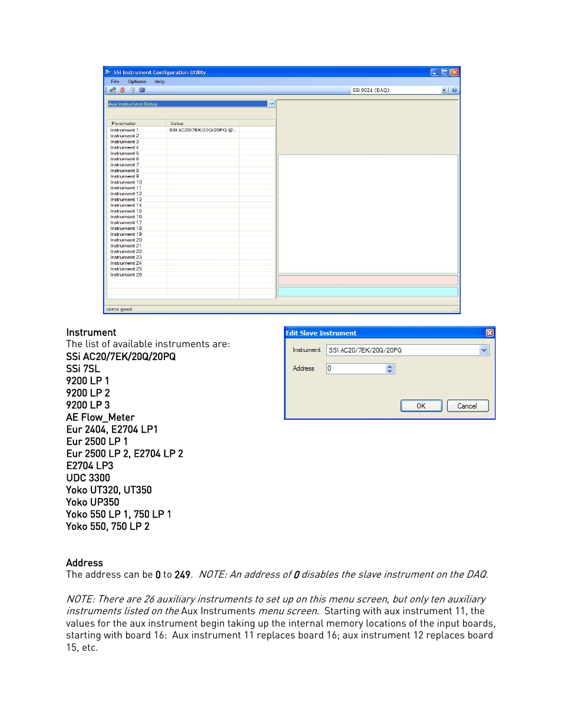Select the Instrument 13 row

191,199
